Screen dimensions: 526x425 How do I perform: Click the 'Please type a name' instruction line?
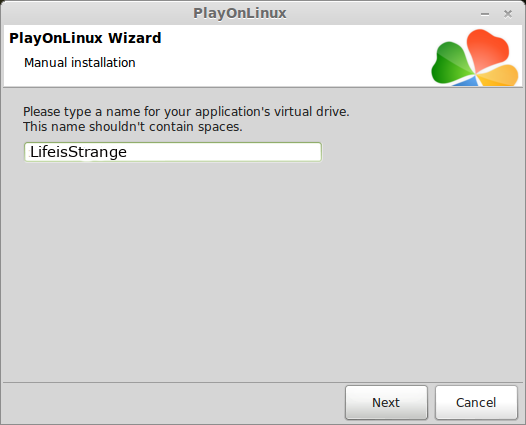pyautogui.click(x=186, y=112)
